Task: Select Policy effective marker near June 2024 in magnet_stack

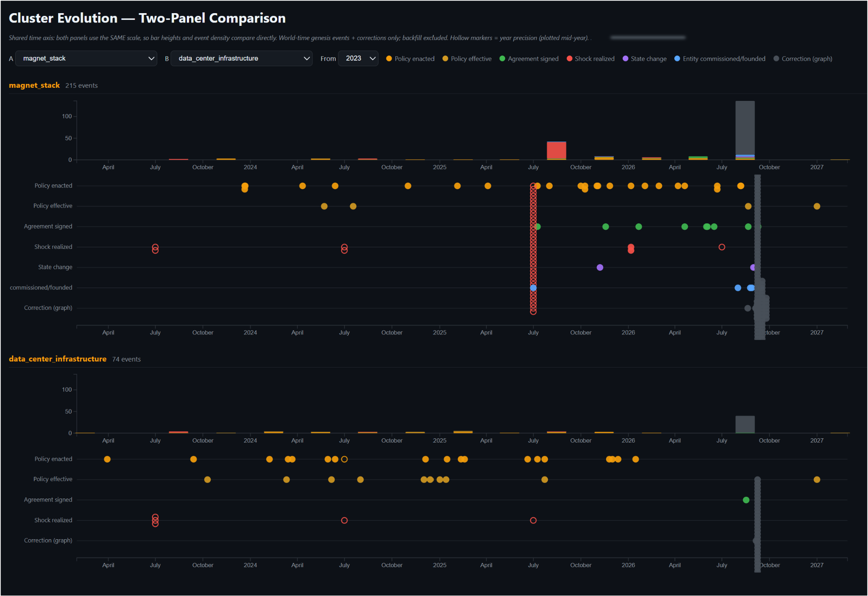Action: [x=324, y=206]
